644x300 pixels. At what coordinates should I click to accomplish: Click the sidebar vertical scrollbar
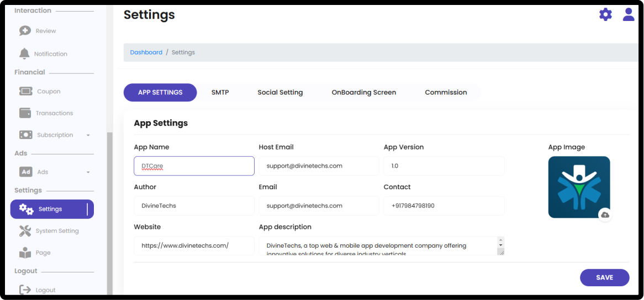coord(110,213)
